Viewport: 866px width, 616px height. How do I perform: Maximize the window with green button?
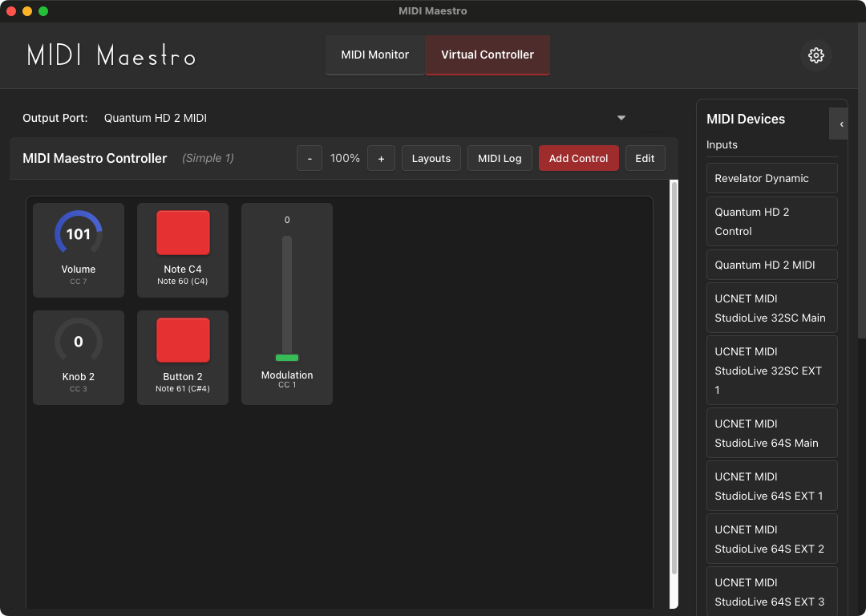[43, 11]
